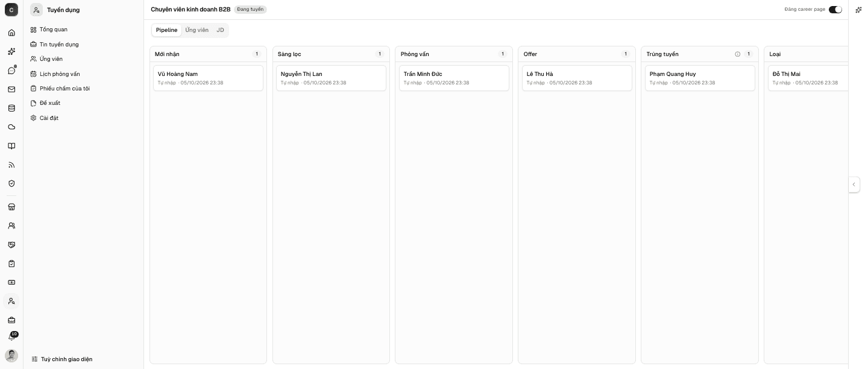Click the sparkle AI icon at top right
The image size is (868, 369).
click(x=858, y=10)
